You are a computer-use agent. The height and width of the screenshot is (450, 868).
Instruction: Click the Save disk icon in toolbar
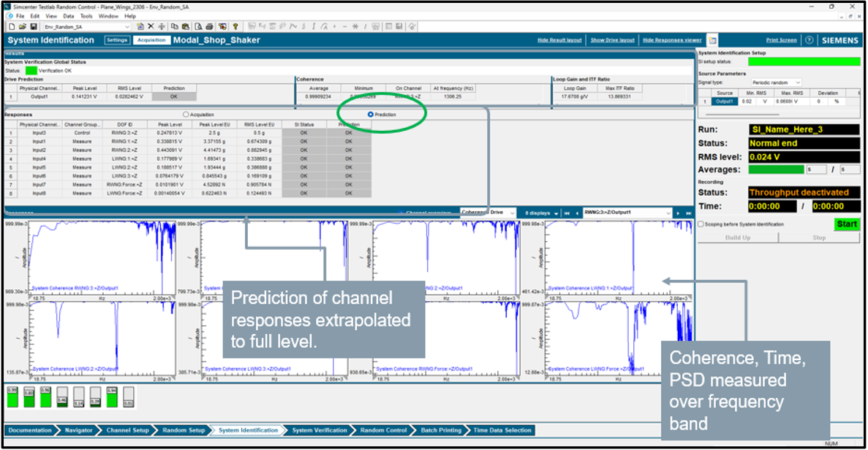33,26
